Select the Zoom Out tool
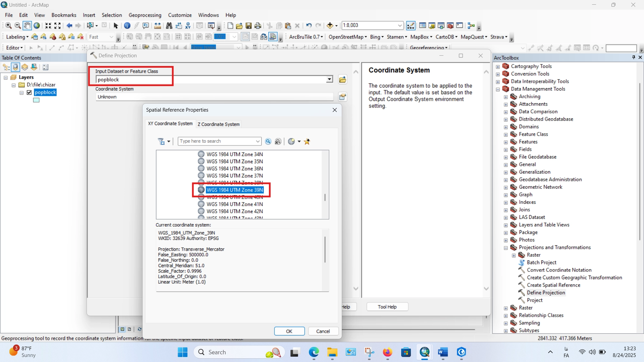The image size is (644, 362). click(x=18, y=25)
